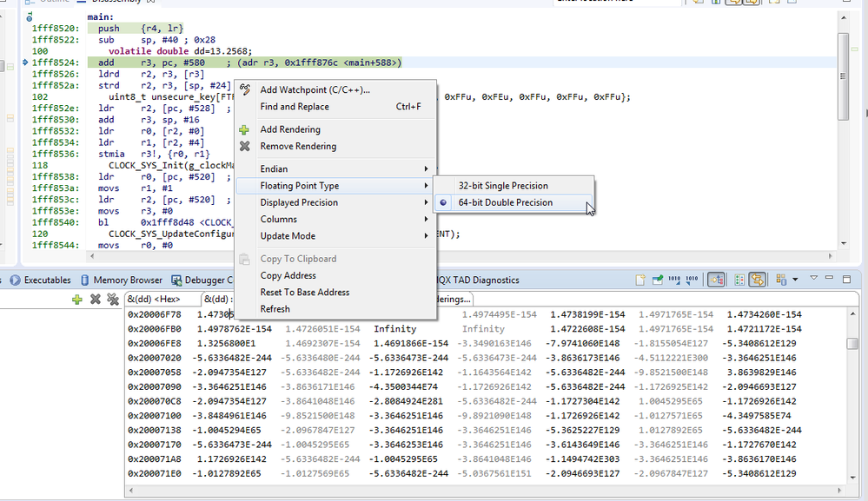Click disassembly address 1fff8540
The image size is (868, 501).
point(56,222)
